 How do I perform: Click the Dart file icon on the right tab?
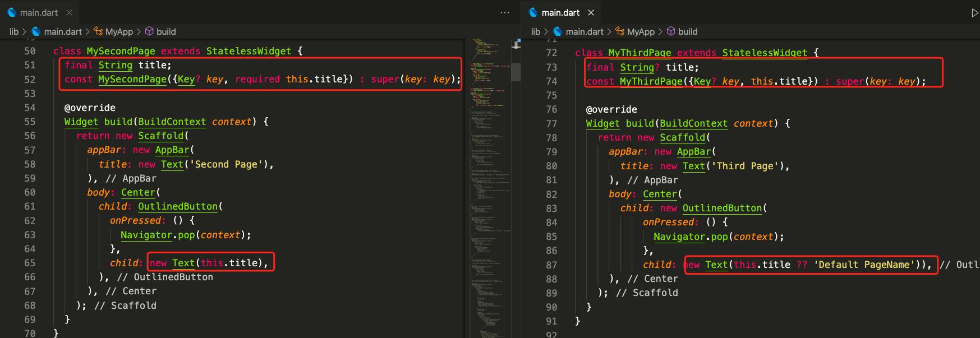click(533, 12)
